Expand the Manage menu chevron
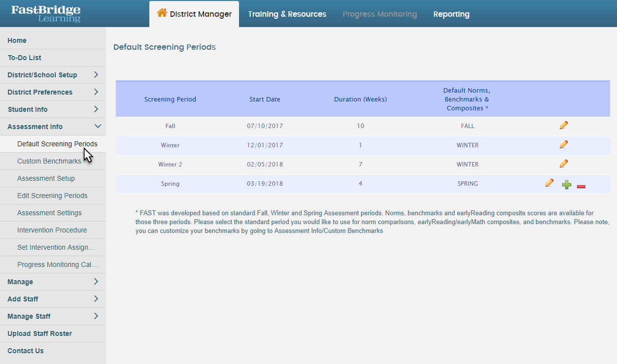617x364 pixels. pos(96,282)
